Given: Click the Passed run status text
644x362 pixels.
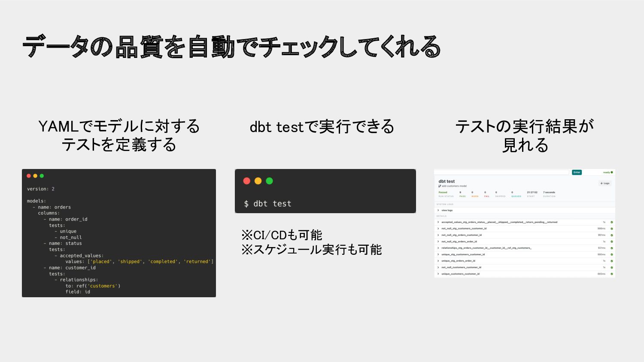Looking at the screenshot, I should (443, 192).
